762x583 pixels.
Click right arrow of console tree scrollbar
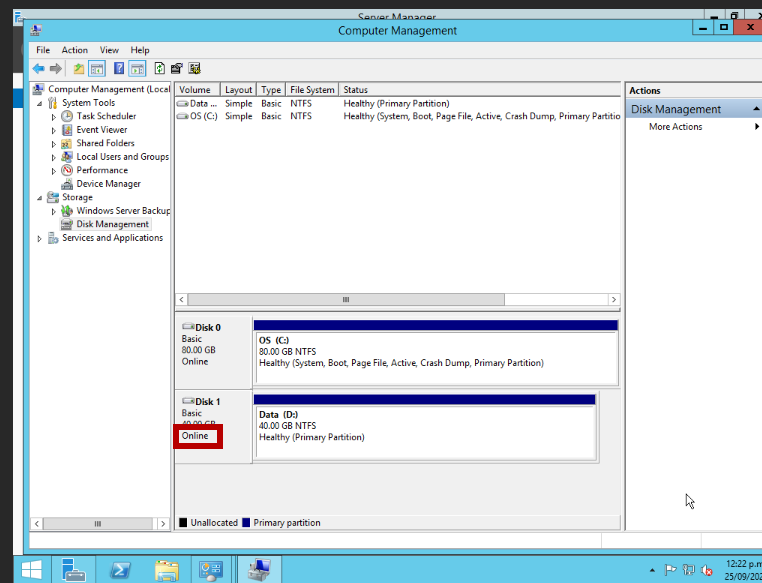point(163,523)
